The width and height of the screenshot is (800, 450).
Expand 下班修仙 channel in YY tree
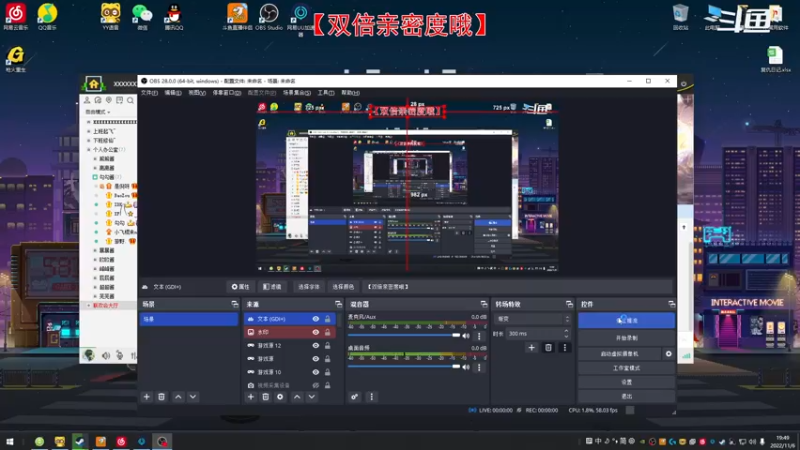pyautogui.click(x=89, y=140)
